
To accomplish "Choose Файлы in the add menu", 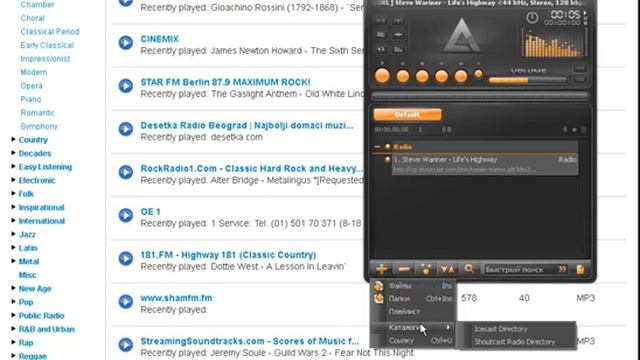I will click(x=413, y=286).
